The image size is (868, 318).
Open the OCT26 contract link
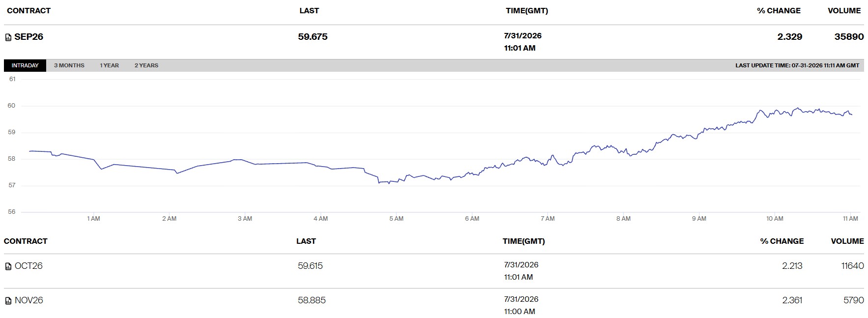tap(28, 266)
